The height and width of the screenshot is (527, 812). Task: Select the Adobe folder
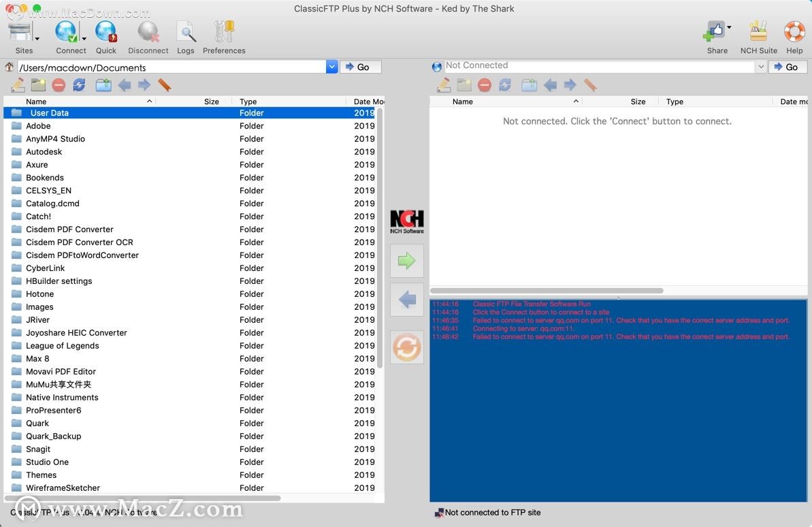(189, 126)
